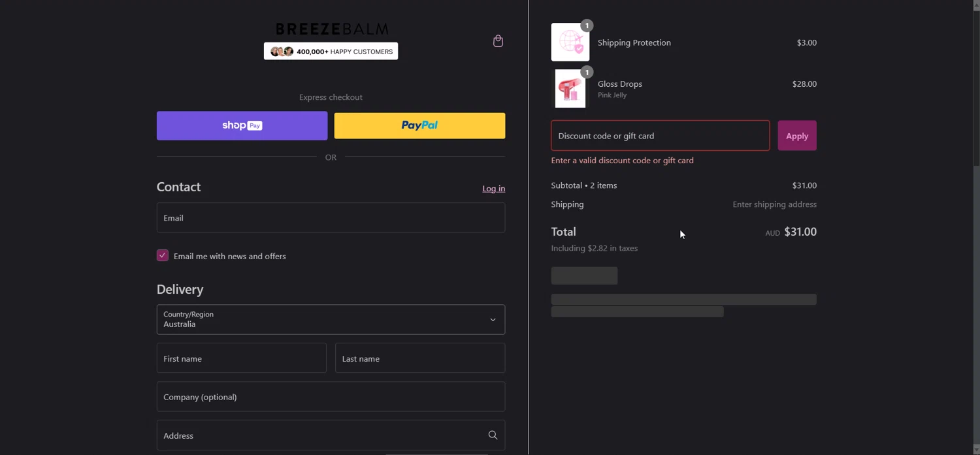Image resolution: width=980 pixels, height=455 pixels.
Task: Follow the Log in link
Action: [493, 189]
